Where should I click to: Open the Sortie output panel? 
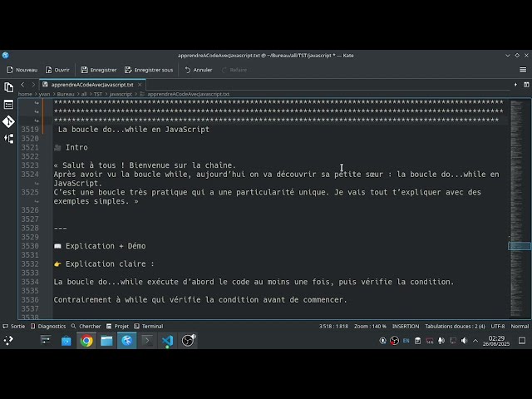14,326
